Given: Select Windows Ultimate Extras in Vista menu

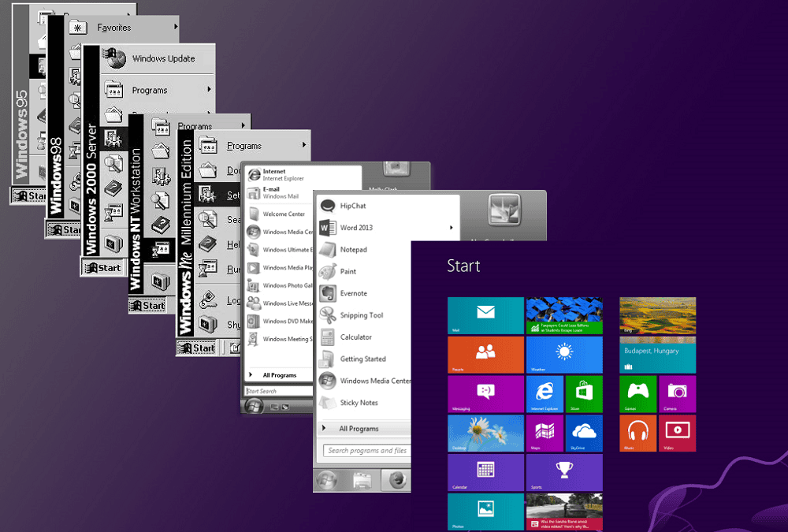Looking at the screenshot, I should pyautogui.click(x=280, y=249).
